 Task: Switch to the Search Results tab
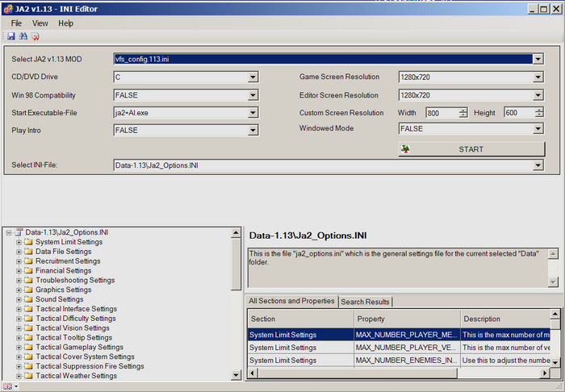pyautogui.click(x=365, y=302)
